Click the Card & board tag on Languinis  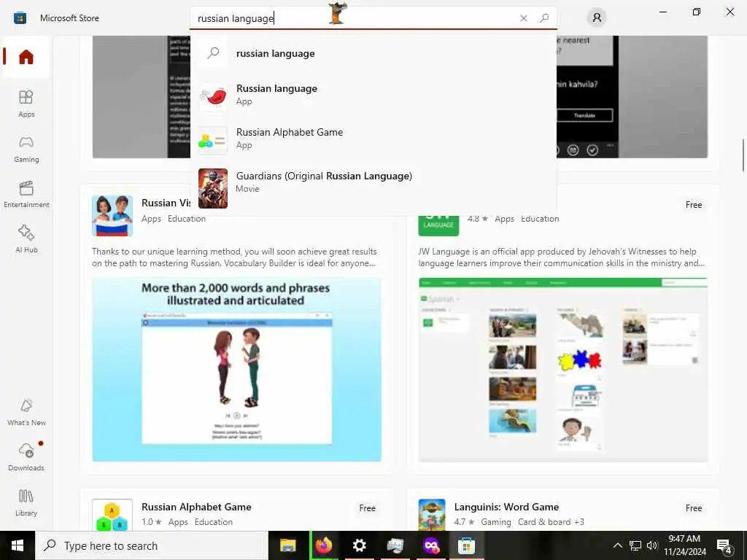(544, 522)
